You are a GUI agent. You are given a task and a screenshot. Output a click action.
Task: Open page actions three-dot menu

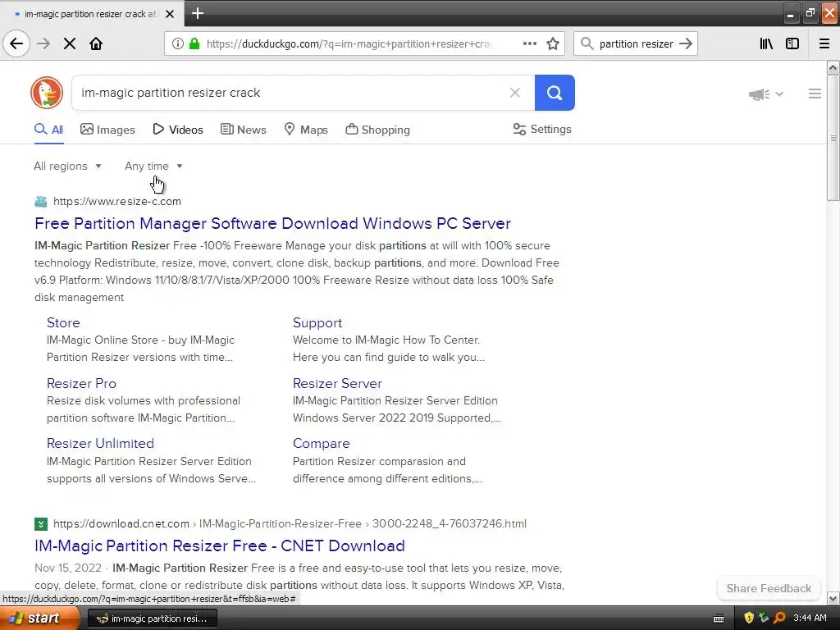point(530,43)
